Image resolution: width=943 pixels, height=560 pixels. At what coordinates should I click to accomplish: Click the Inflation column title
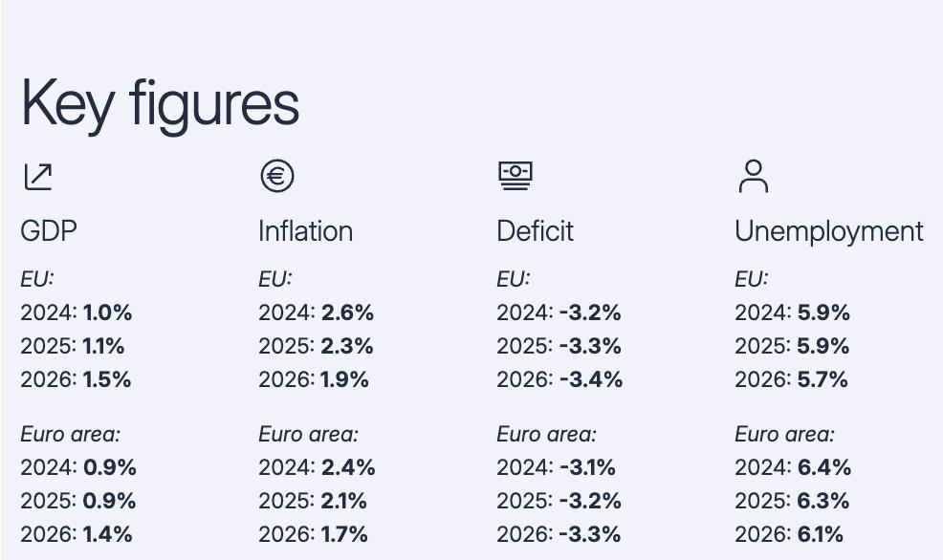pos(305,231)
